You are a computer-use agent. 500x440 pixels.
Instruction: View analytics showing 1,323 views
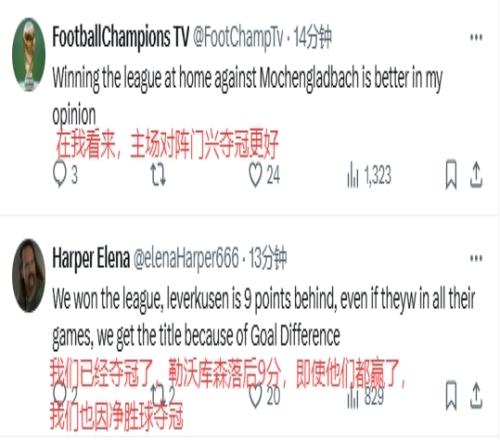tap(369, 175)
